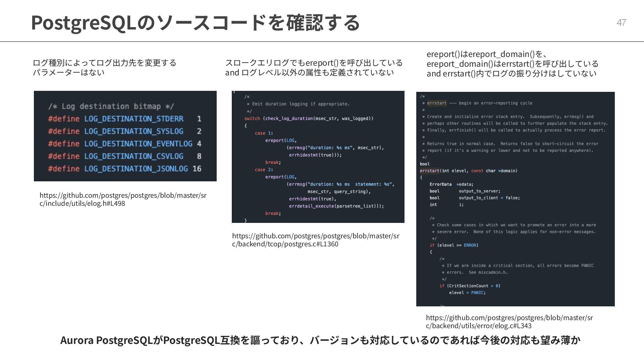Screen dimensions: 644x362
Task: Click the slow query log ereport description
Action: point(314,67)
